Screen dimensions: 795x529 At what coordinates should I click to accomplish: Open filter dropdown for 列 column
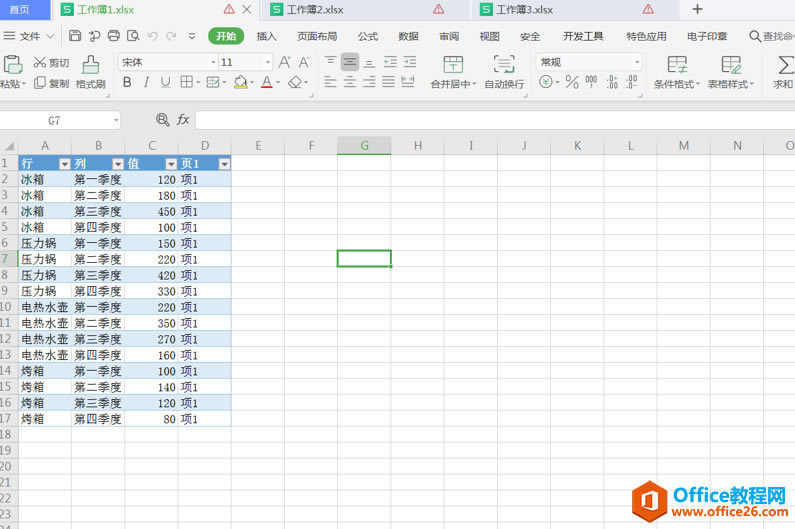tap(118, 164)
